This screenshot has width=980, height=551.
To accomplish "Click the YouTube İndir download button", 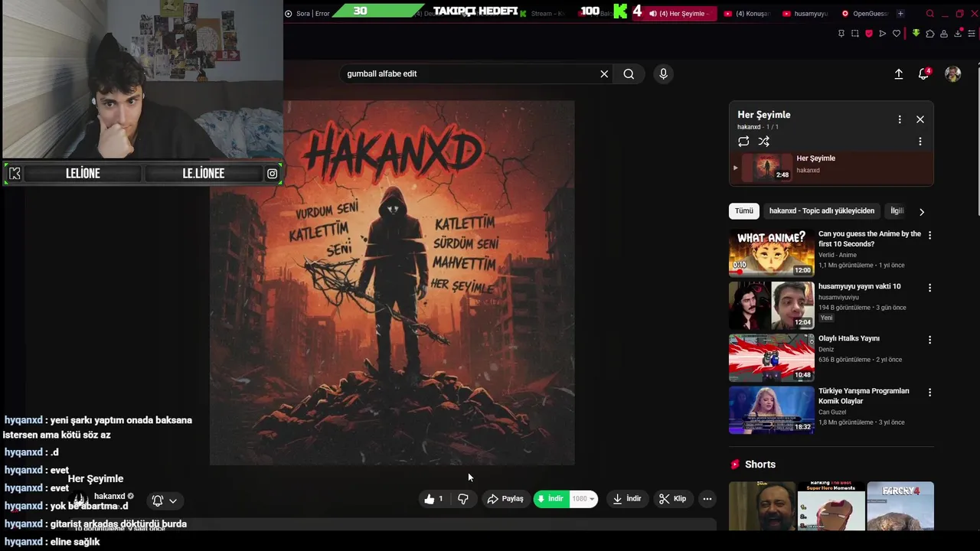I will (627, 499).
